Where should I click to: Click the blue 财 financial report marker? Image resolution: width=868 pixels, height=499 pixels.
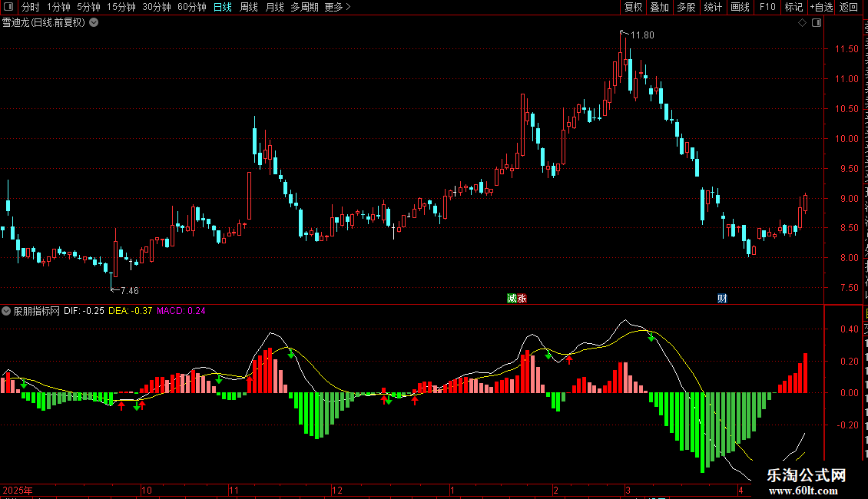[722, 299]
